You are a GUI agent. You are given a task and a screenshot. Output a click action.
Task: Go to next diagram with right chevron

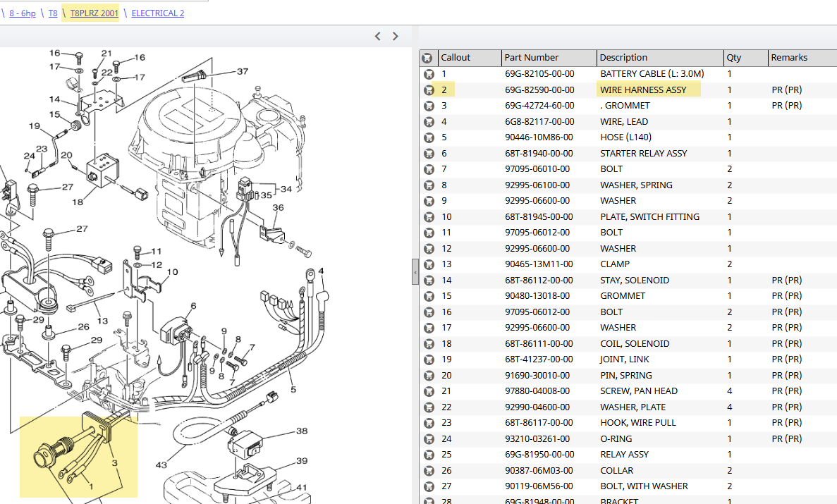tap(396, 37)
